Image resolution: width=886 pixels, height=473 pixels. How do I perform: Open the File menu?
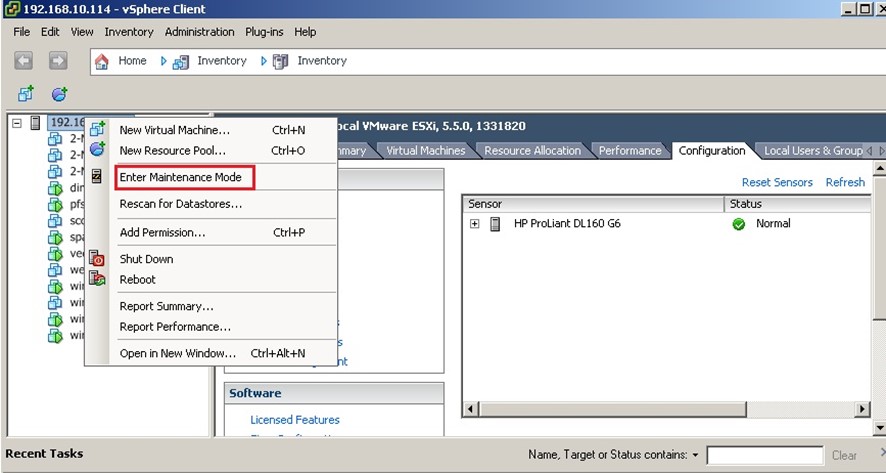coord(21,32)
